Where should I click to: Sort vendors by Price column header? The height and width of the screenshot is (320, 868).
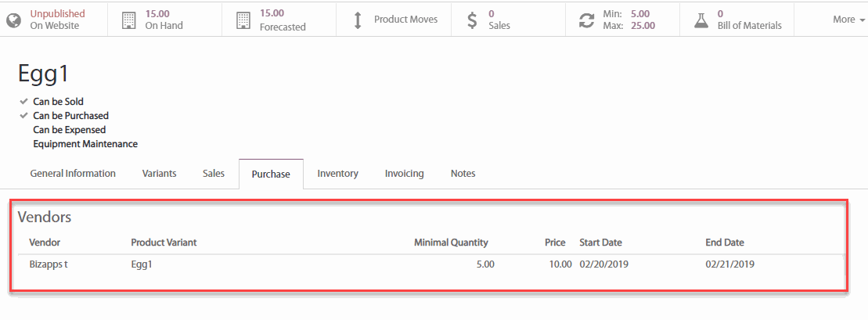[555, 243]
